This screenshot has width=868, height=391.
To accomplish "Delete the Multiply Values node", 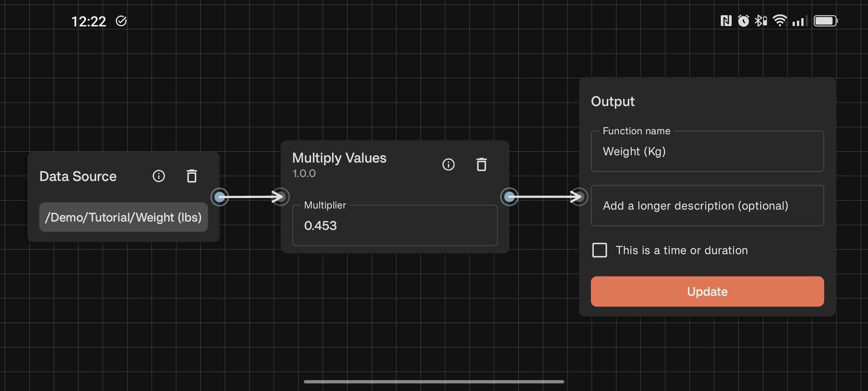I will tap(481, 164).
